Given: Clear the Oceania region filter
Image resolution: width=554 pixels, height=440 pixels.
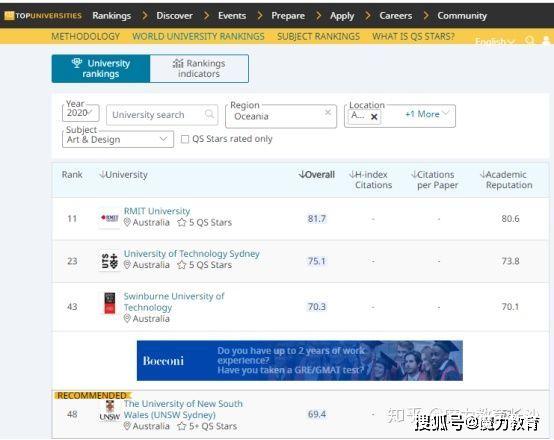Looking at the screenshot, I should tap(328, 112).
